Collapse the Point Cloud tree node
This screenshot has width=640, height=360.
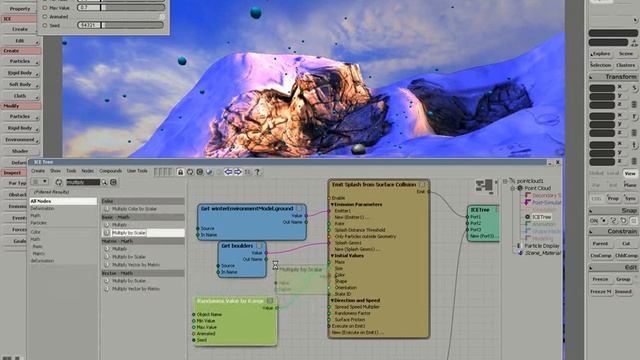tap(513, 188)
